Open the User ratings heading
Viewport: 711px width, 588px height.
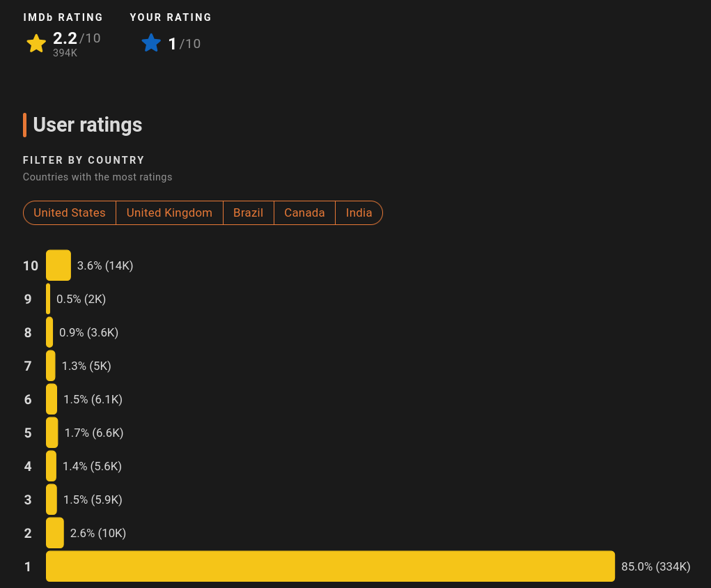pyautogui.click(x=88, y=125)
